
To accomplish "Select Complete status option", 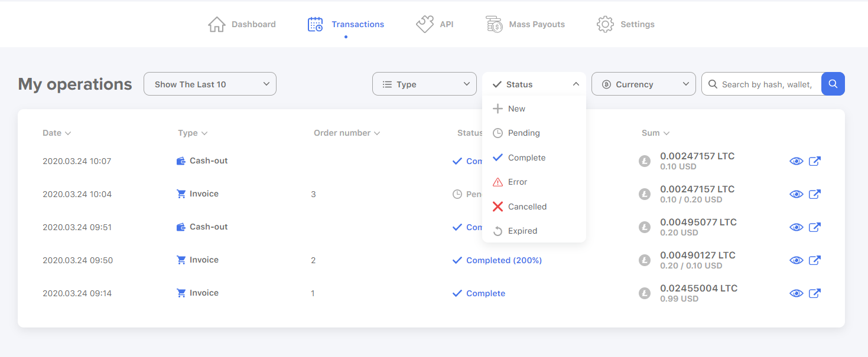I will tap(534, 158).
